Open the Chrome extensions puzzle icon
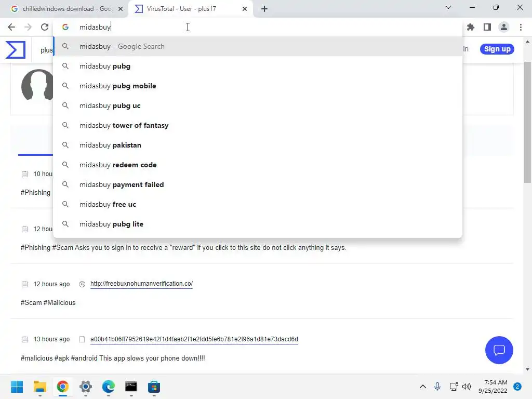 (x=471, y=27)
